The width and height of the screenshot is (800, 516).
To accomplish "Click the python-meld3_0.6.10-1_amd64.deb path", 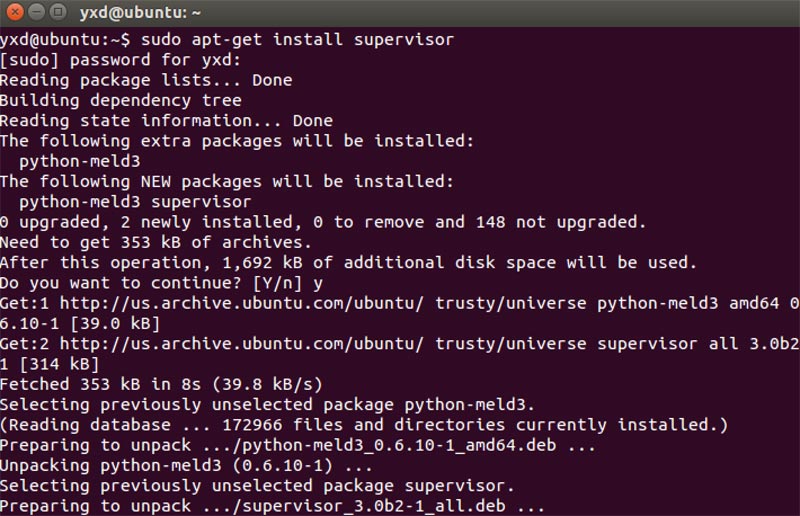I will (379, 445).
